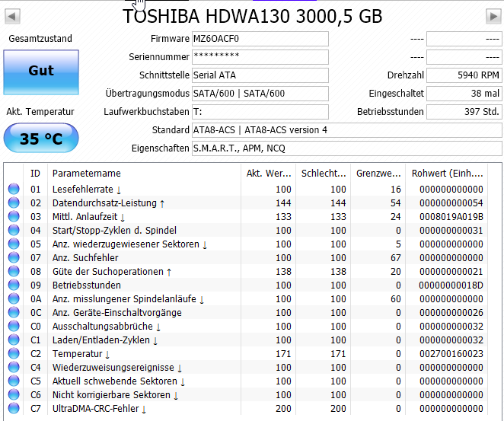Select Start/Stopp-Zyklen d. Spindel text
Viewport: 504px width, 421px height.
pyautogui.click(x=114, y=231)
